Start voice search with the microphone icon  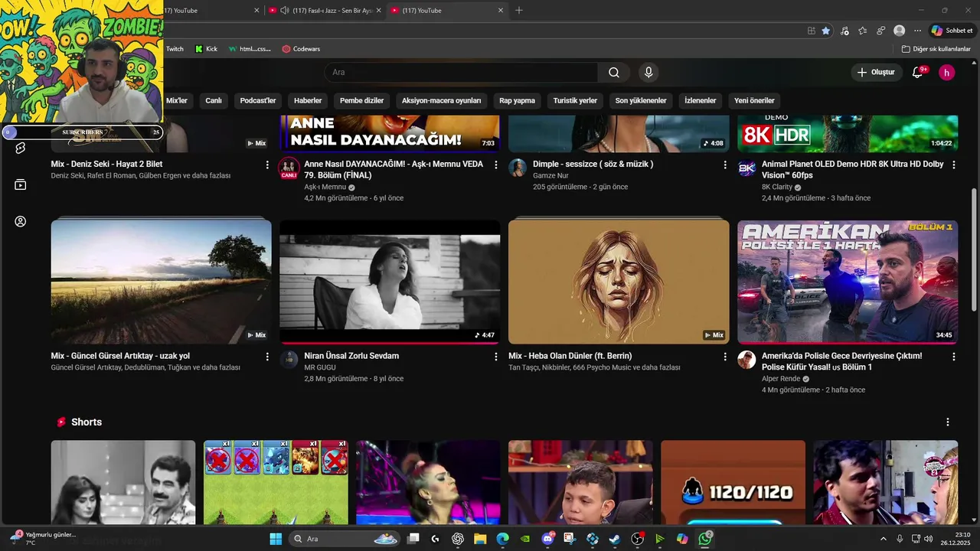(648, 73)
